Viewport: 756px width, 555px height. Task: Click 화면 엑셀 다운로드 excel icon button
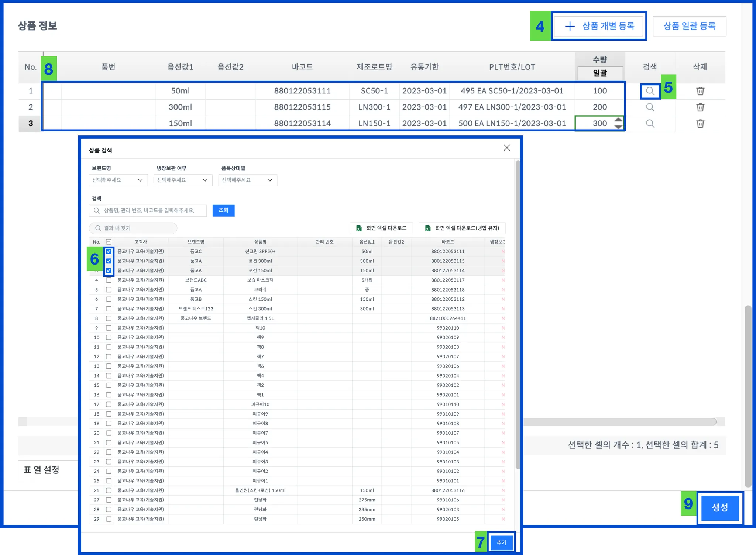click(x=381, y=228)
